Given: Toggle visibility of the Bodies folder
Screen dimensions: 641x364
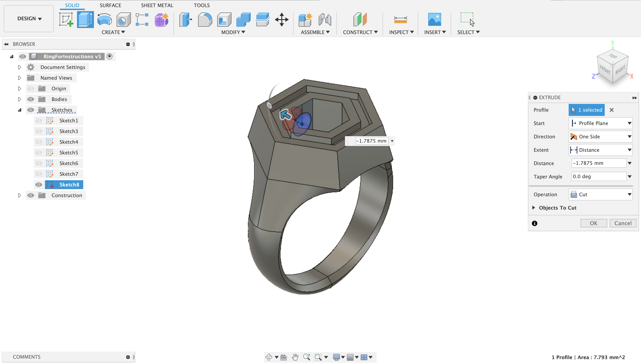Looking at the screenshot, I should tap(30, 99).
